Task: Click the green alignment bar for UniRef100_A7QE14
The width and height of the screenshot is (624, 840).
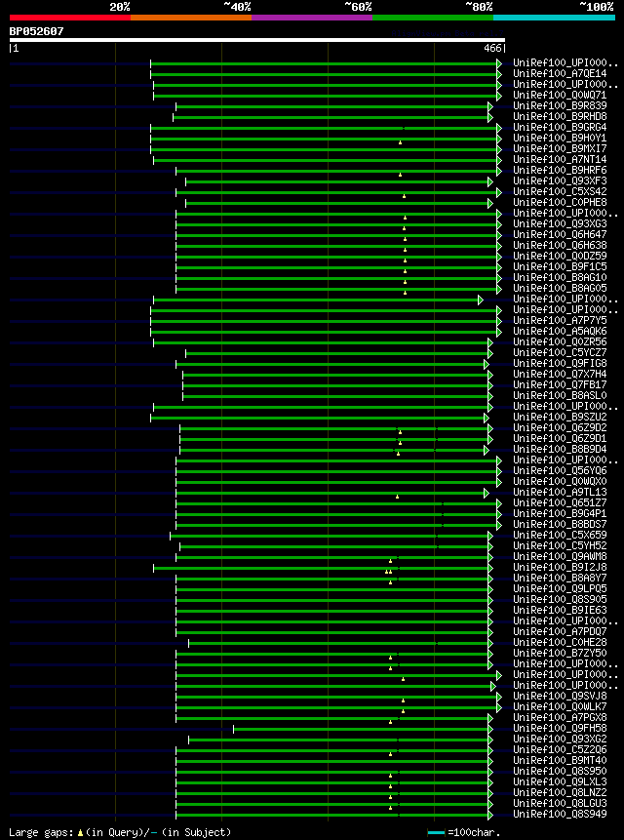Action: click(324, 74)
